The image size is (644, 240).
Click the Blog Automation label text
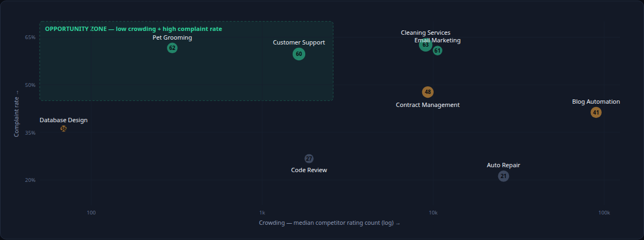596,102
